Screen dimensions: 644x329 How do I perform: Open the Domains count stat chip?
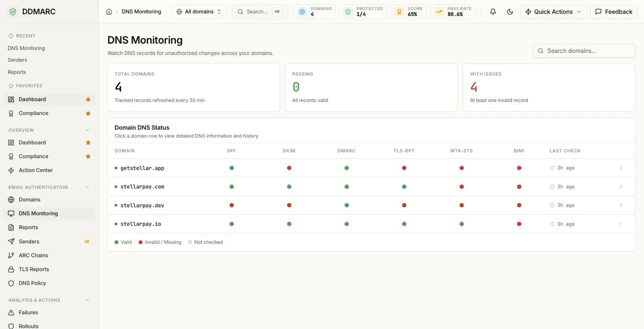click(x=314, y=12)
